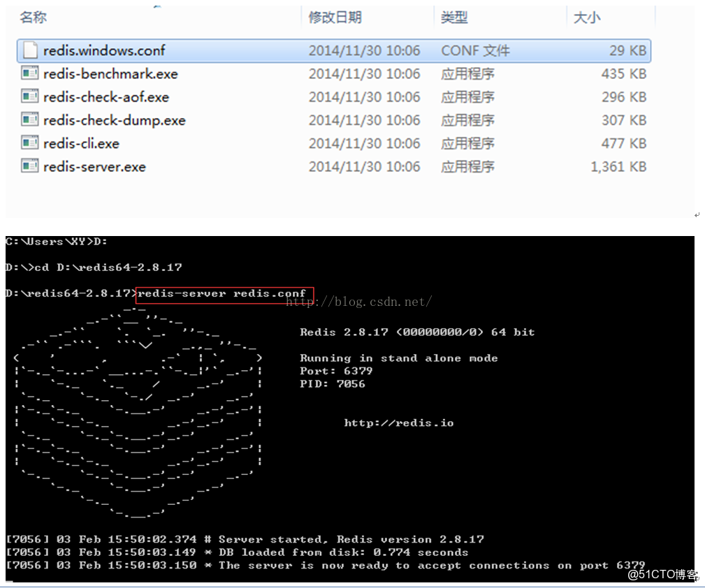Click the CONF 文件 type cell
The image size is (705, 588).
coord(475,50)
